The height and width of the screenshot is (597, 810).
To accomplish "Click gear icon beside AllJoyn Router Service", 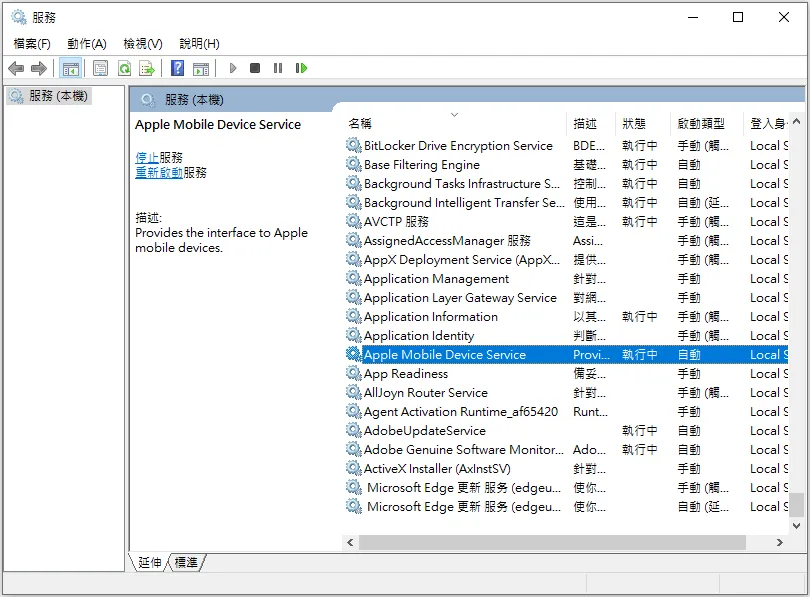I will [354, 393].
